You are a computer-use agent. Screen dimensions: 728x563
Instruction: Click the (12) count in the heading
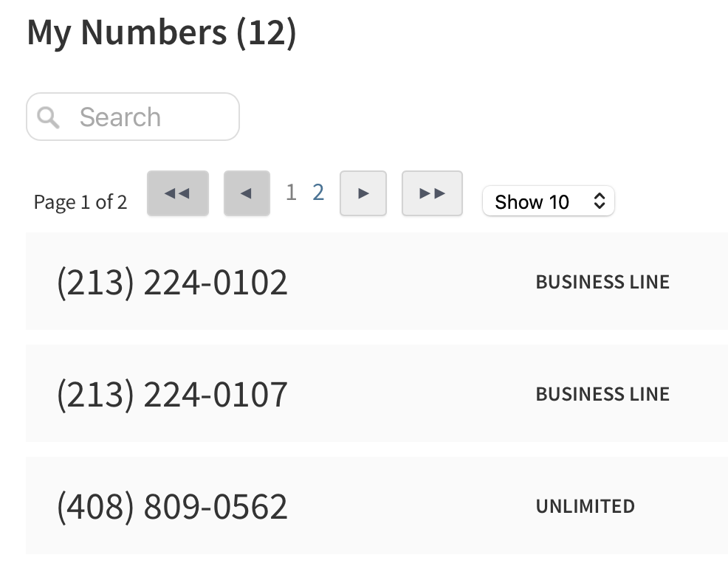coord(267,32)
